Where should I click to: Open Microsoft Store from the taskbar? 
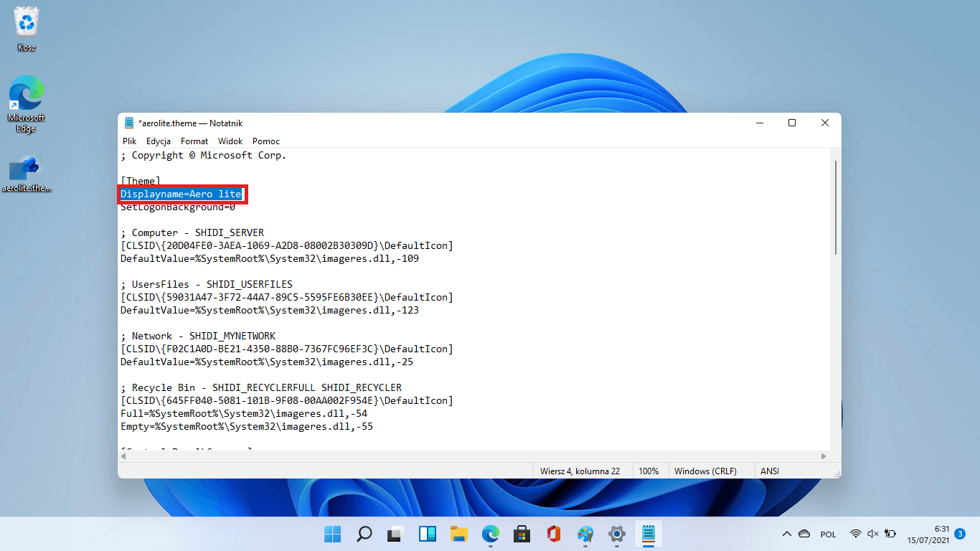(522, 534)
